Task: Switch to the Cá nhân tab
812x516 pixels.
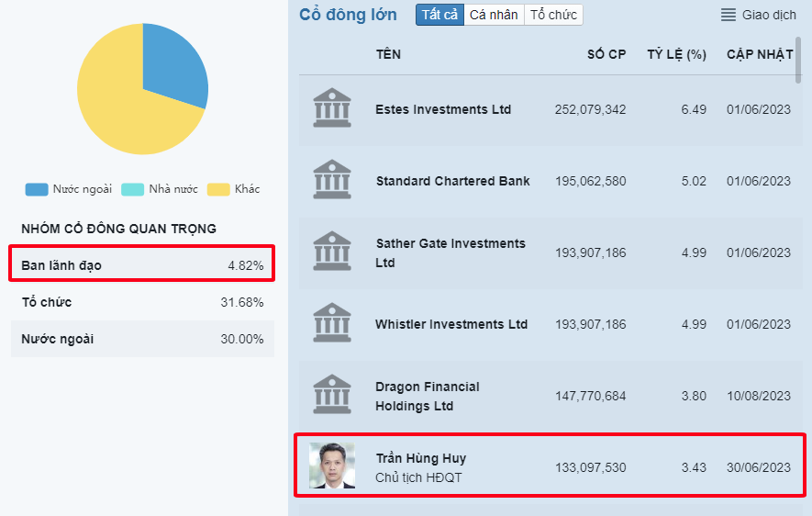Action: (494, 15)
